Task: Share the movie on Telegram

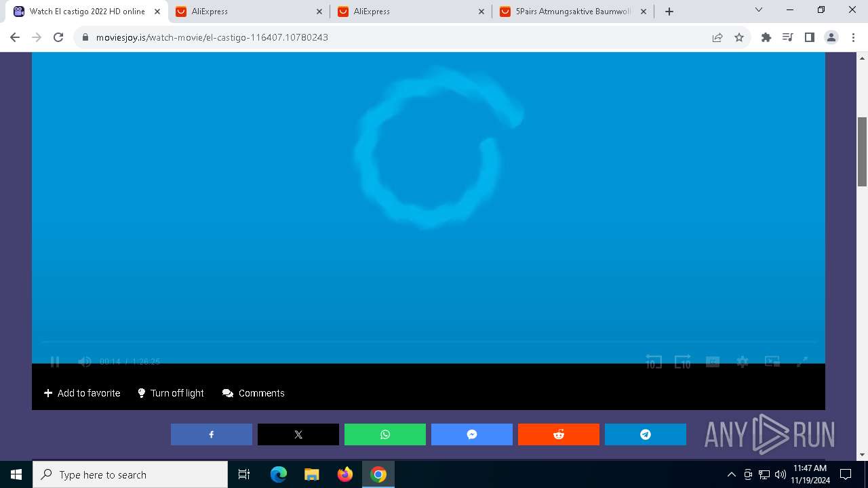Action: (646, 434)
